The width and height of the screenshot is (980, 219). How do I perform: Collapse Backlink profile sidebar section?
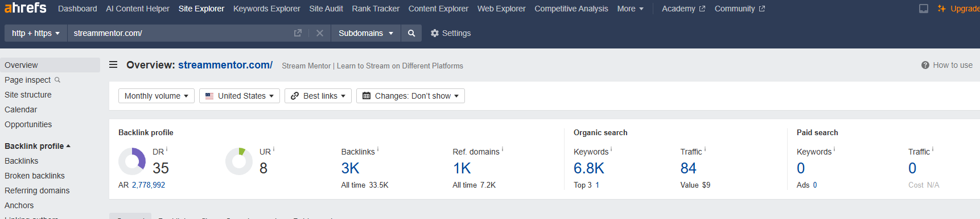click(38, 146)
